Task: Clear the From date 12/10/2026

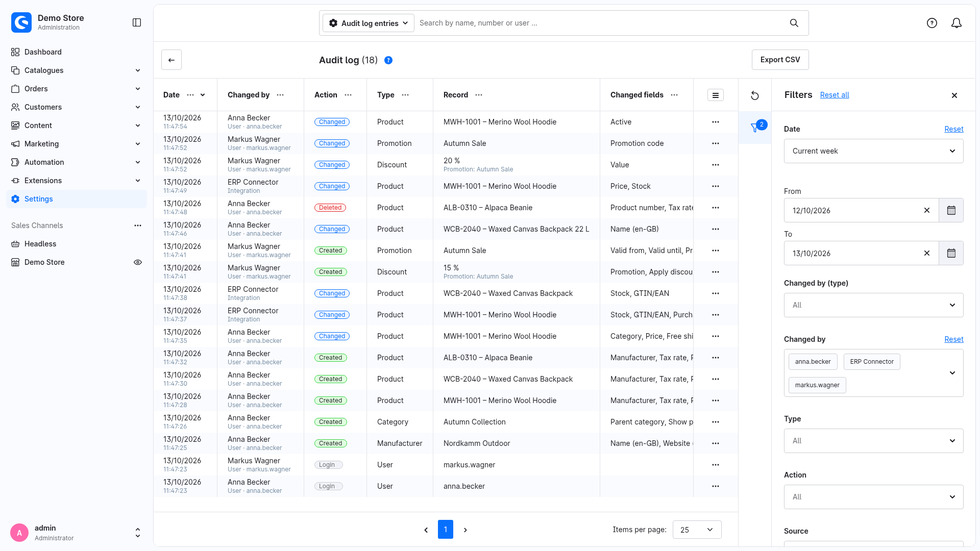Action: [927, 210]
